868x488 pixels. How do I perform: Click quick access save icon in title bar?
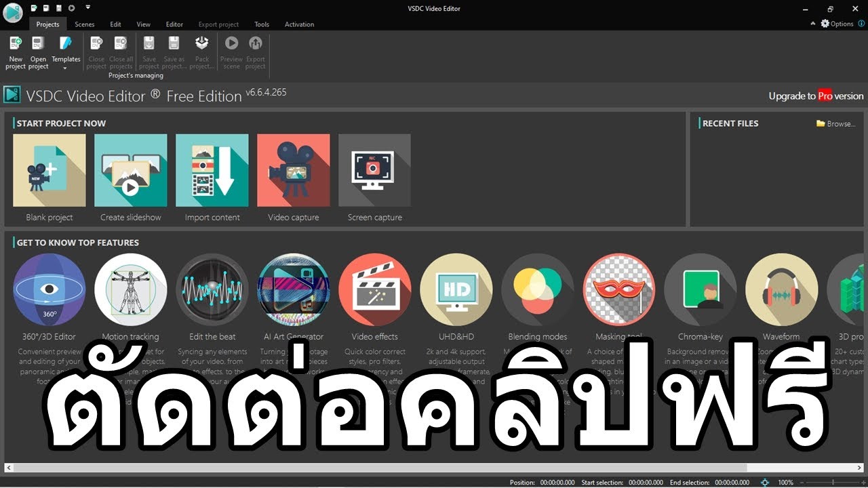tap(58, 8)
